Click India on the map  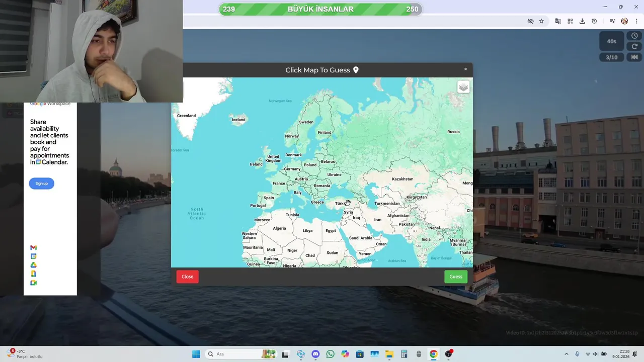tap(426, 239)
